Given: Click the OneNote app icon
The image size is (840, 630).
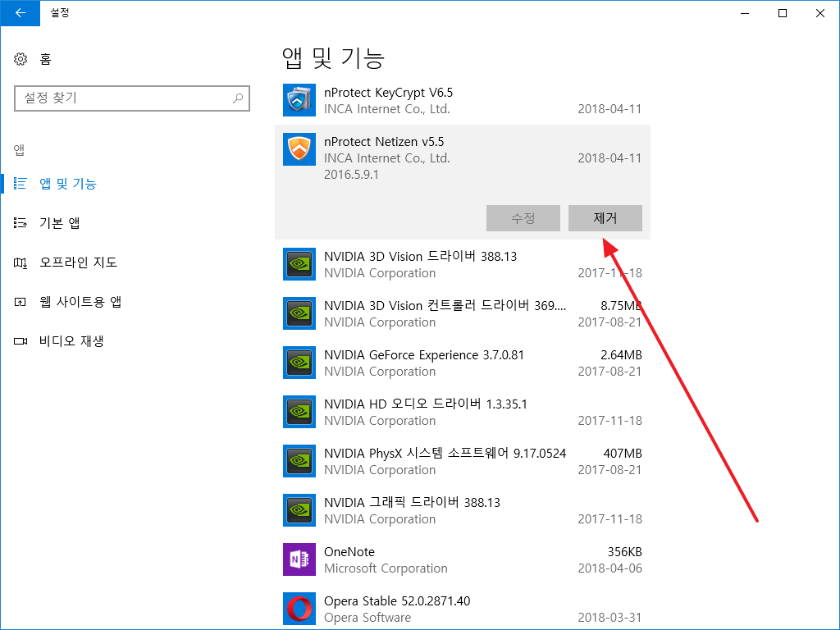Looking at the screenshot, I should click(299, 559).
